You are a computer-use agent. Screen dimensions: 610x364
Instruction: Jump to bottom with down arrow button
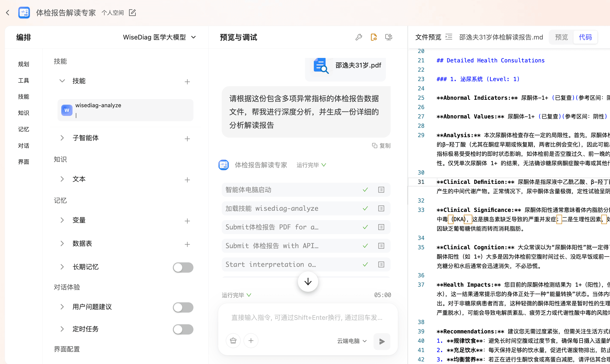coord(308,282)
